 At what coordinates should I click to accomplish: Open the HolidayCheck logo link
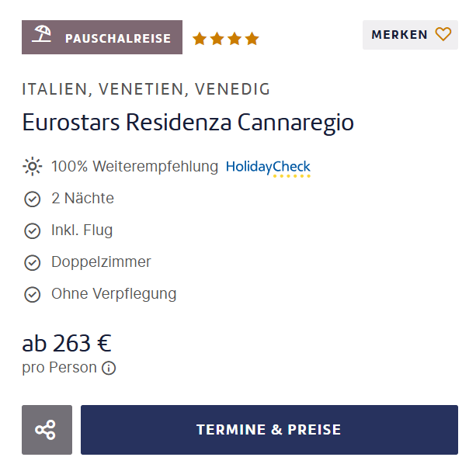pyautogui.click(x=268, y=167)
